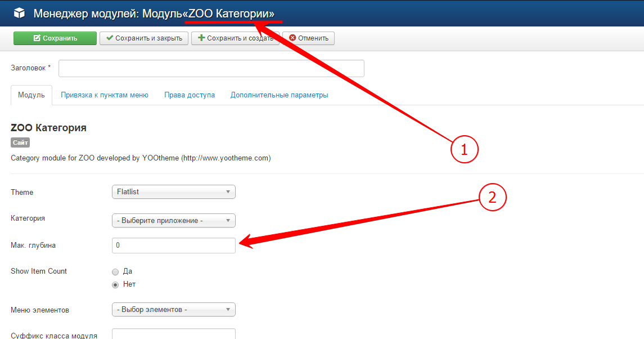644x339 pixels.
Task: Select Да for Show Item Count
Action: (x=115, y=272)
